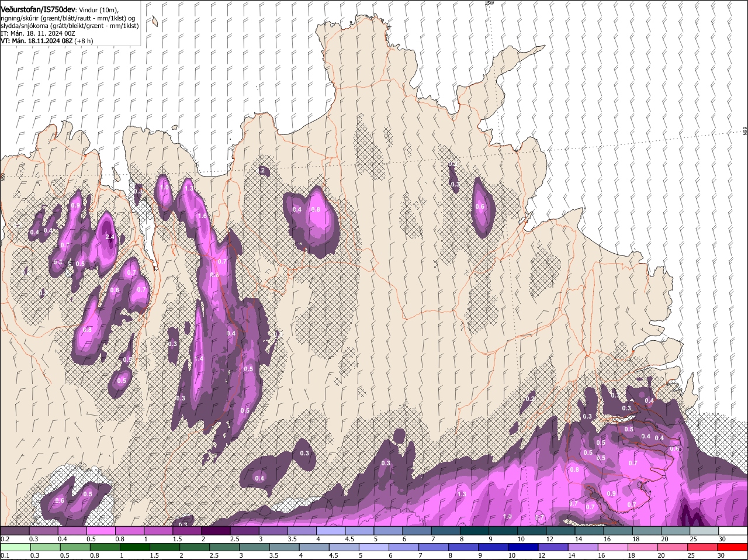Viewport: 748px width, 560px height.
Task: Select the snow legend swatch between 0.4 and 0.5
Action: [x=72, y=531]
